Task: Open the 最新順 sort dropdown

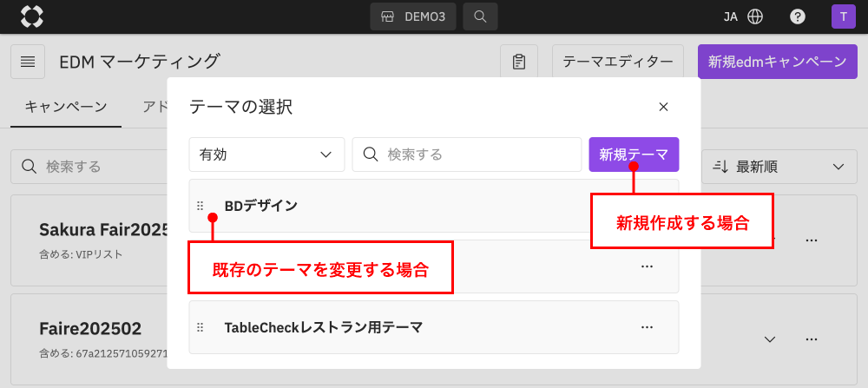Action: tap(779, 167)
